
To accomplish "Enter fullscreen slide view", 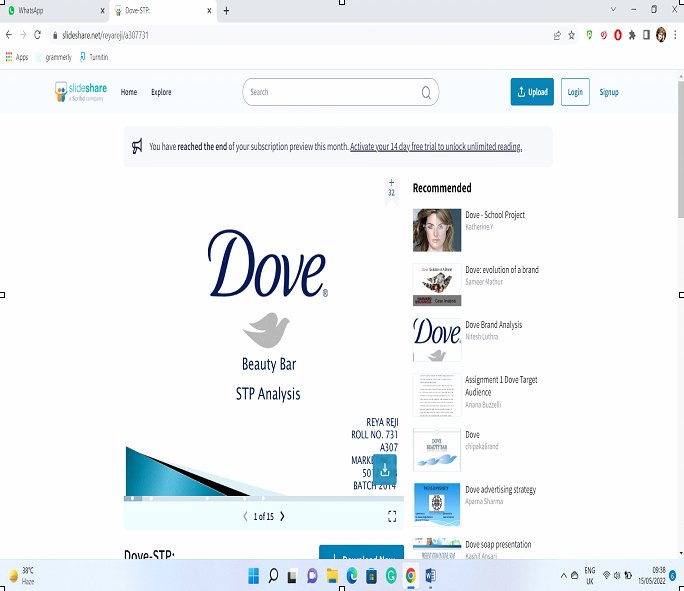I will pos(392,516).
